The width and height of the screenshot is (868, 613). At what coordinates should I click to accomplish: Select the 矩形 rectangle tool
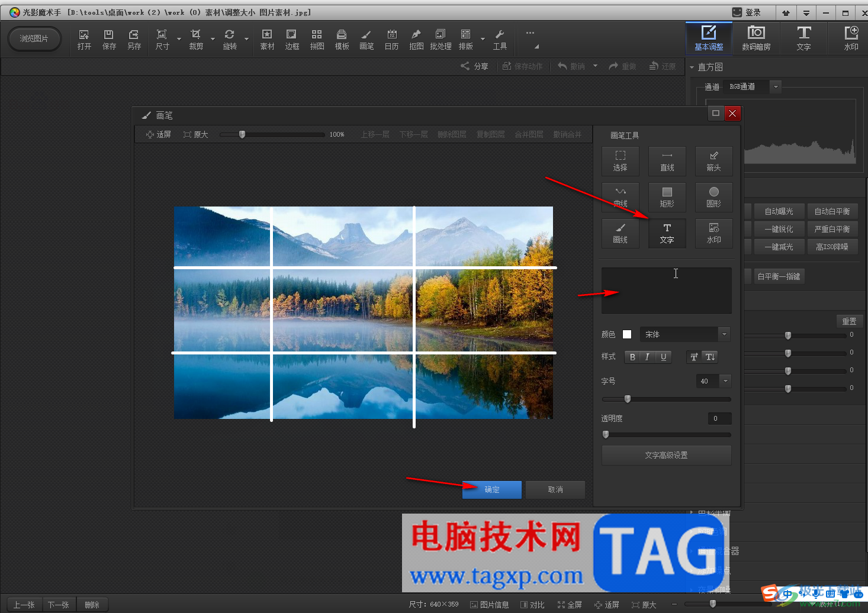667,197
